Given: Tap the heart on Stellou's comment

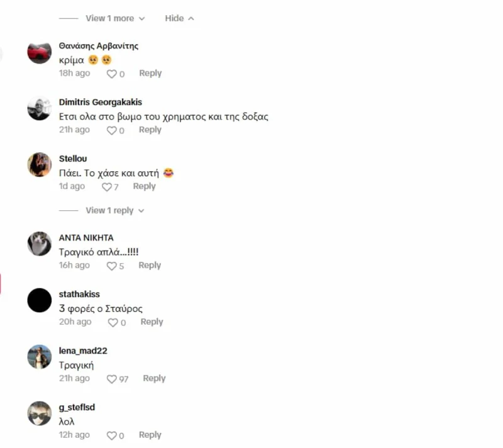Looking at the screenshot, I should [106, 187].
